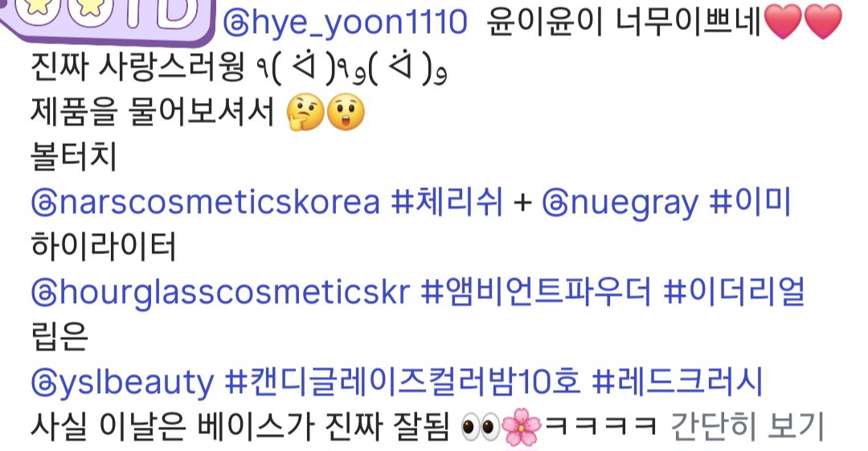Tap the #캔디글레이즈컬러밤10호 hashtag
This screenshot has height=451, width=868.
pyautogui.click(x=403, y=381)
